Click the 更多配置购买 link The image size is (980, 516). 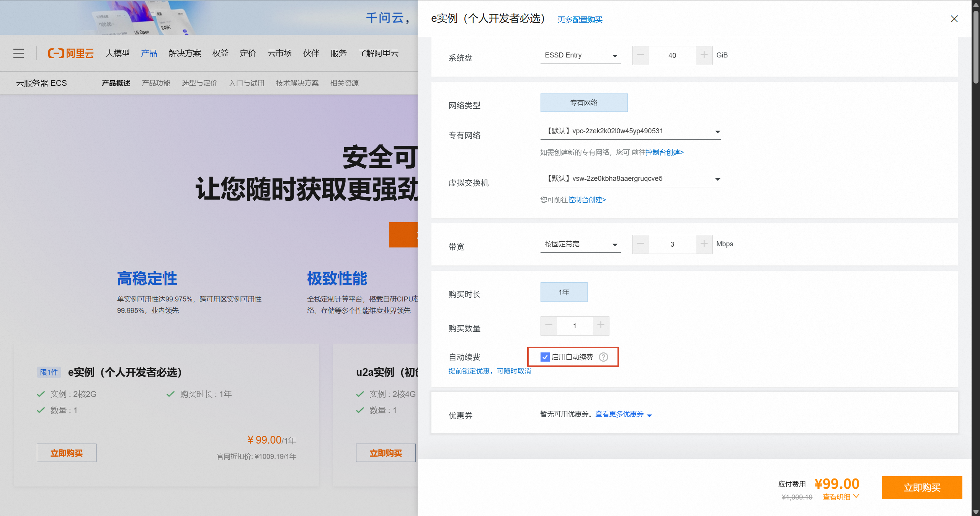point(580,20)
